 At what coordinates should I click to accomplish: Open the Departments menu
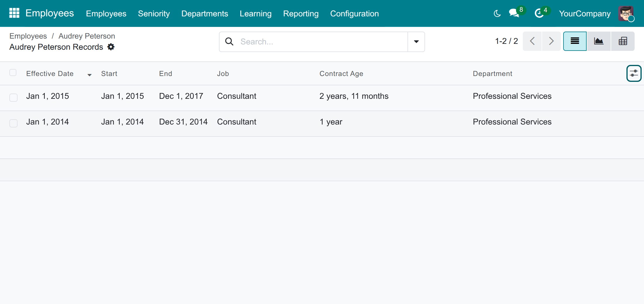pos(205,13)
